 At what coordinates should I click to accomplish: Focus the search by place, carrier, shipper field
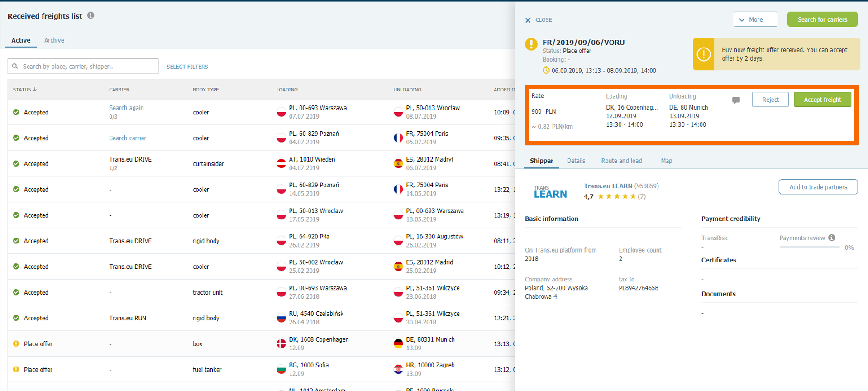click(x=83, y=66)
